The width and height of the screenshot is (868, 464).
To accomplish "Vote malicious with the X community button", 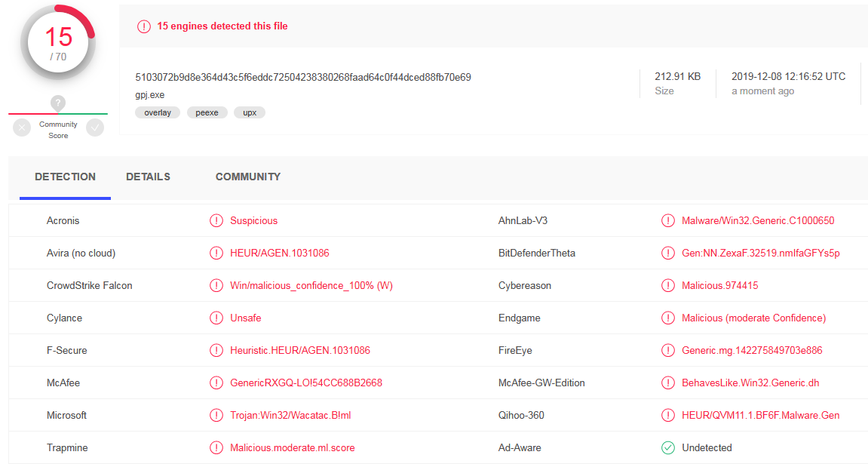I will (x=22, y=128).
